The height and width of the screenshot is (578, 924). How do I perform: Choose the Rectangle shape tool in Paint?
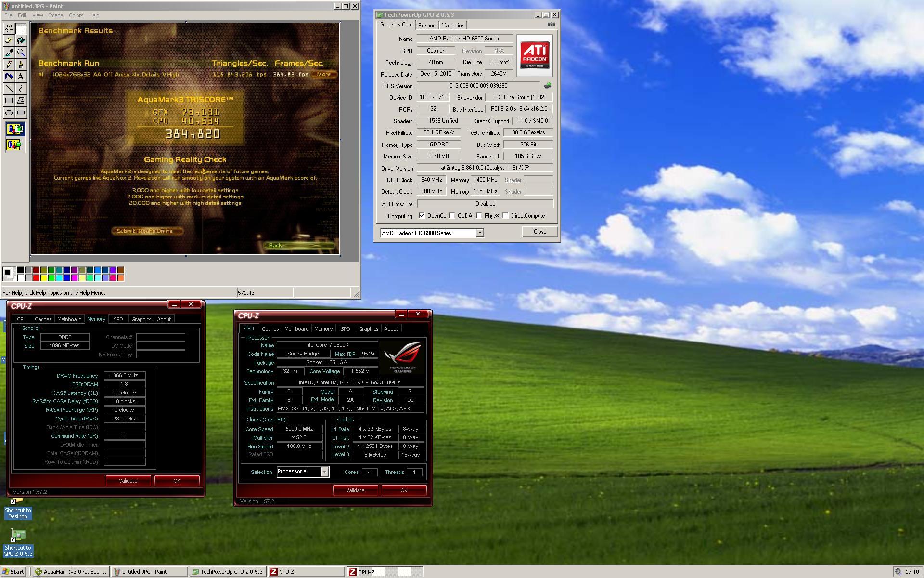9,101
